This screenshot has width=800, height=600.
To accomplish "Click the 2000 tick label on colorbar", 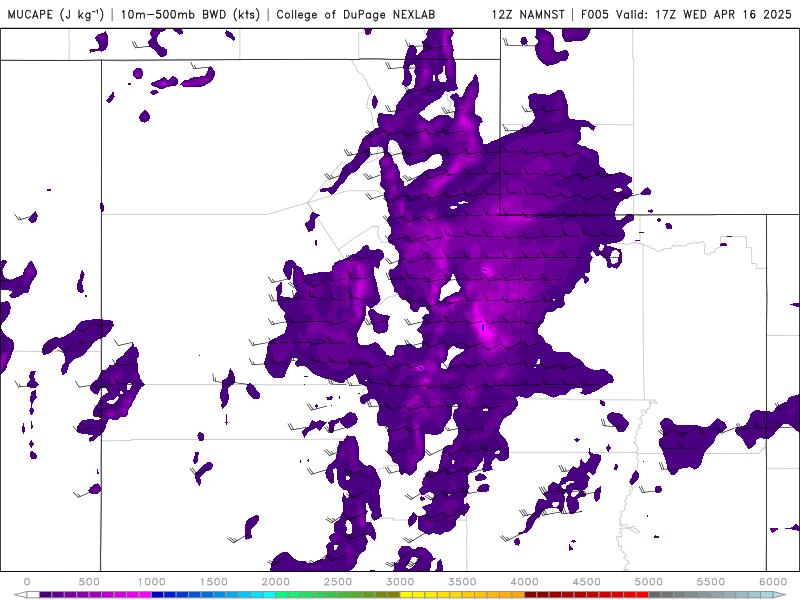I will click(x=276, y=582).
